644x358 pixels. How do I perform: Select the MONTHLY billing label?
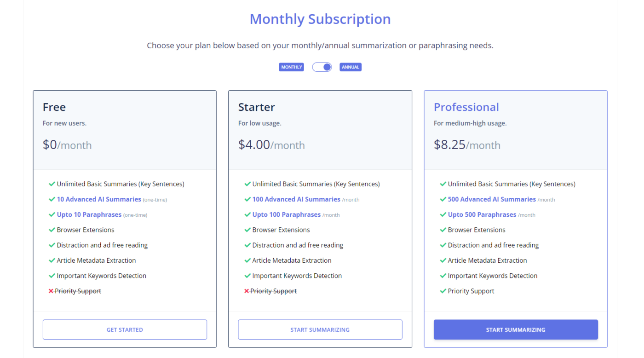pos(292,67)
